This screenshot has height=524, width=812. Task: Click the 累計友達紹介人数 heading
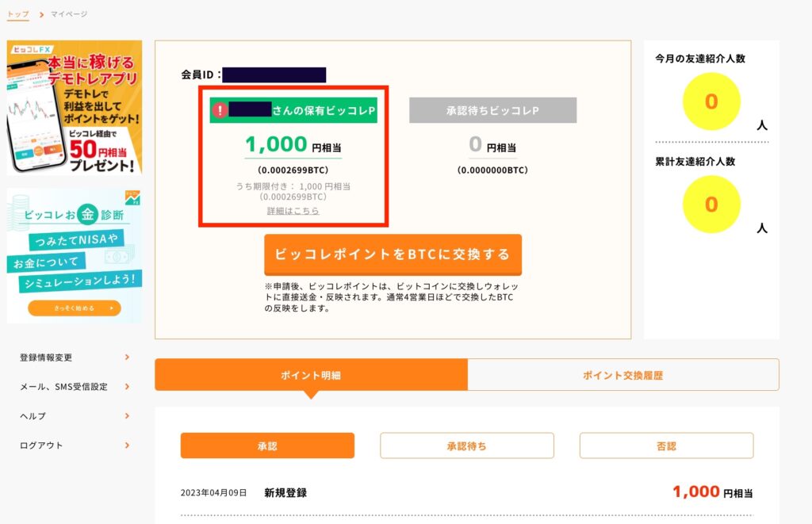click(x=695, y=162)
